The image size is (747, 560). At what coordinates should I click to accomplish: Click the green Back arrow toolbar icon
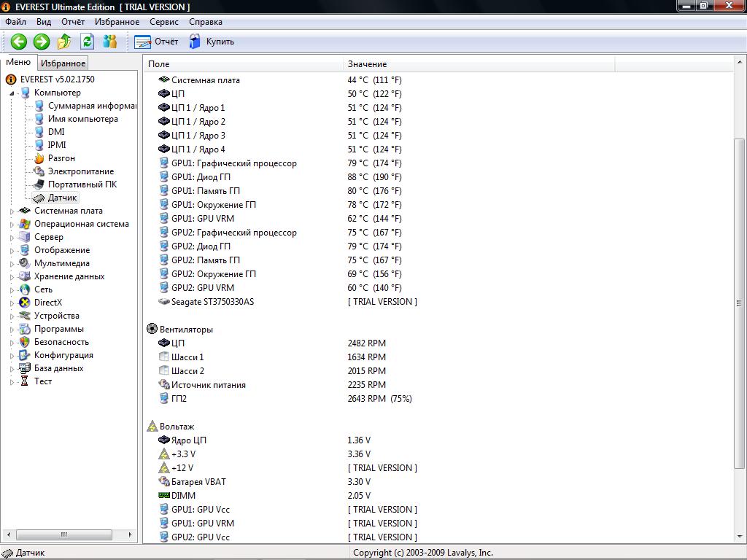19,42
